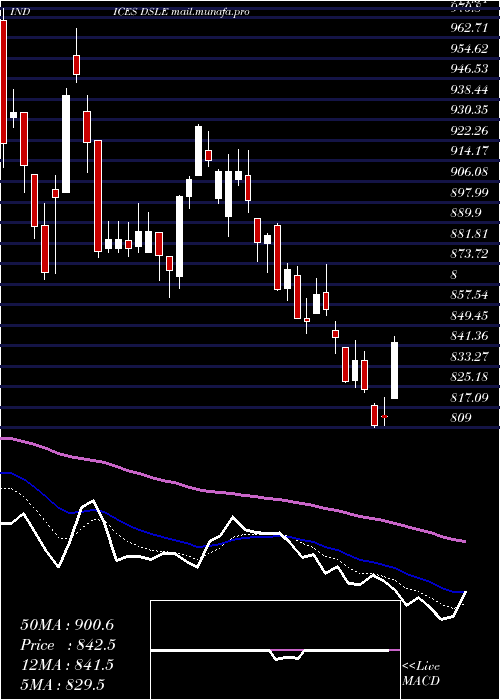Click the mail.munafa.pro chart title text
Viewport: 500px width, 700px height.
(210, 12)
